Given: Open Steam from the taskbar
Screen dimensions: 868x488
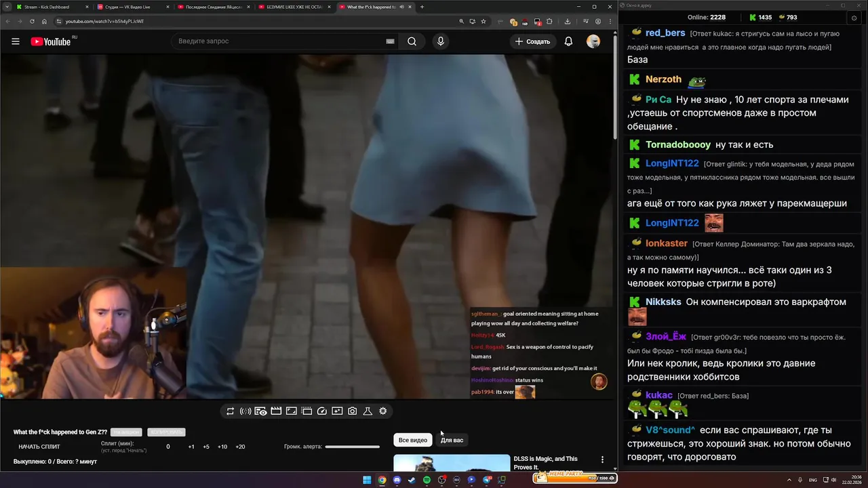Looking at the screenshot, I should (412, 480).
